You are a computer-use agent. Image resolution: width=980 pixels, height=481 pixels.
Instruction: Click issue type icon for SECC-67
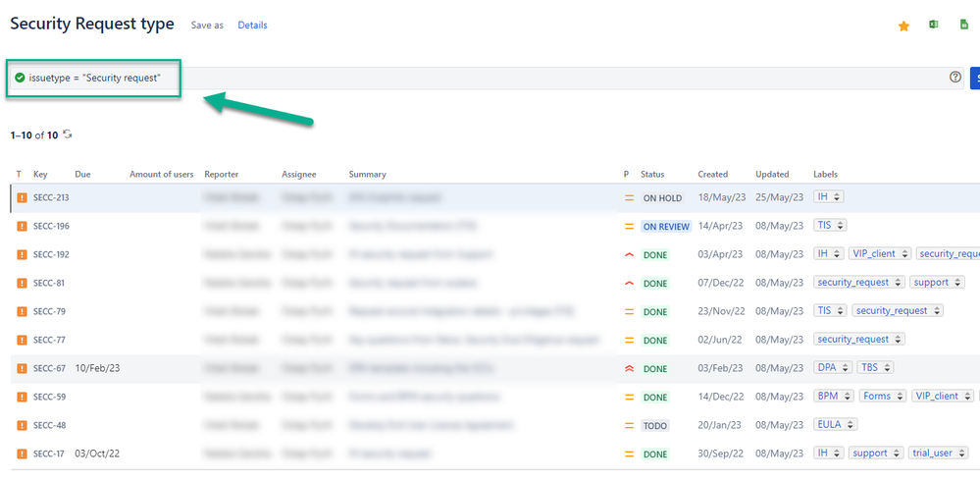click(x=22, y=368)
